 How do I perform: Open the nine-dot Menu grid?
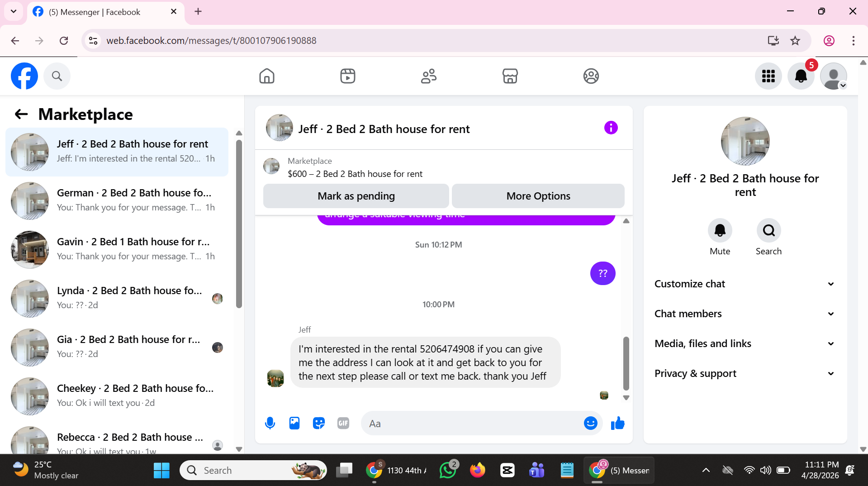pos(768,76)
